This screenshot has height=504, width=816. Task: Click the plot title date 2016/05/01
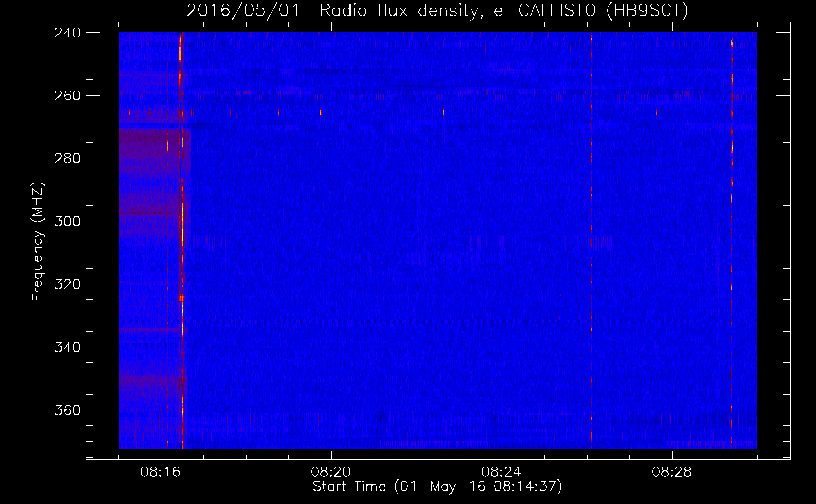[243, 10]
